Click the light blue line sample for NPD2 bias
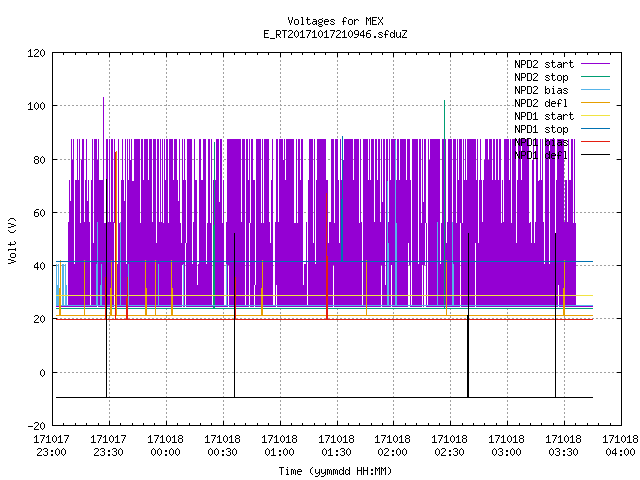Image resolution: width=640 pixels, height=480 pixels. pyautogui.click(x=595, y=89)
